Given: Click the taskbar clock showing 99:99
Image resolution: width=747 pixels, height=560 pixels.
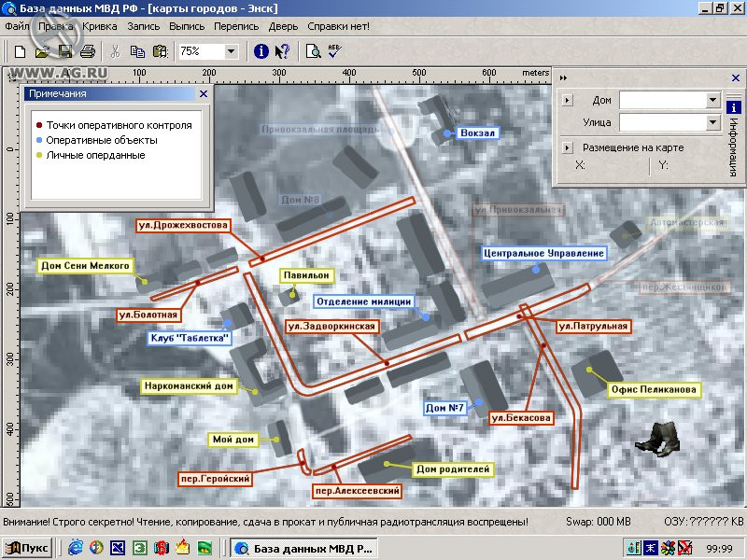Looking at the screenshot, I should click(719, 549).
